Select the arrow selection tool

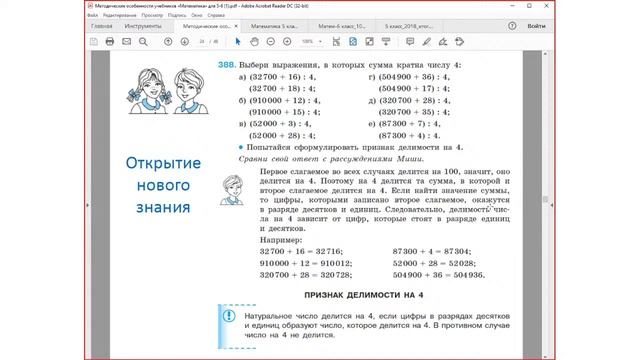tap(238, 42)
